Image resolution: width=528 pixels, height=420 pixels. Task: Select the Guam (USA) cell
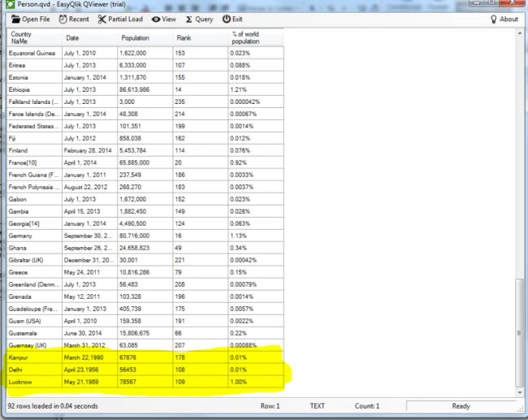(34, 321)
